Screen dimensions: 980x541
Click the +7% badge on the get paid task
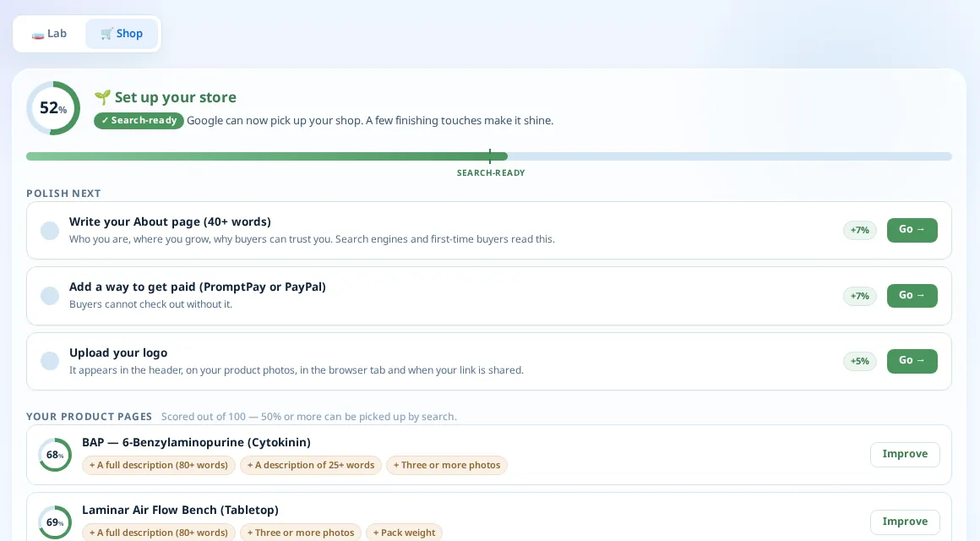(859, 296)
